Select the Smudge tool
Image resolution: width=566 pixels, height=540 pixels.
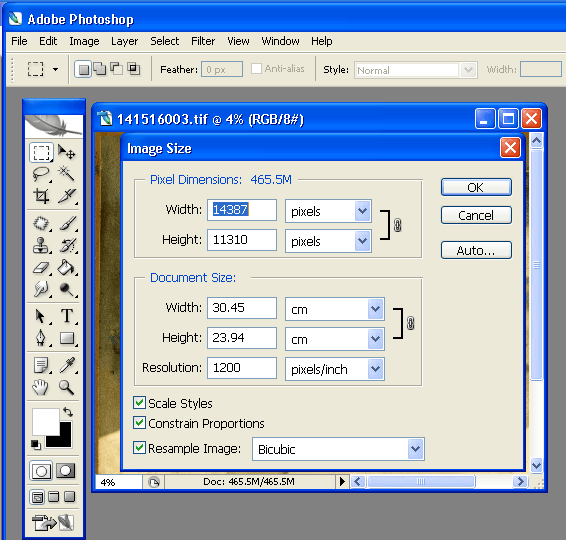(x=41, y=289)
